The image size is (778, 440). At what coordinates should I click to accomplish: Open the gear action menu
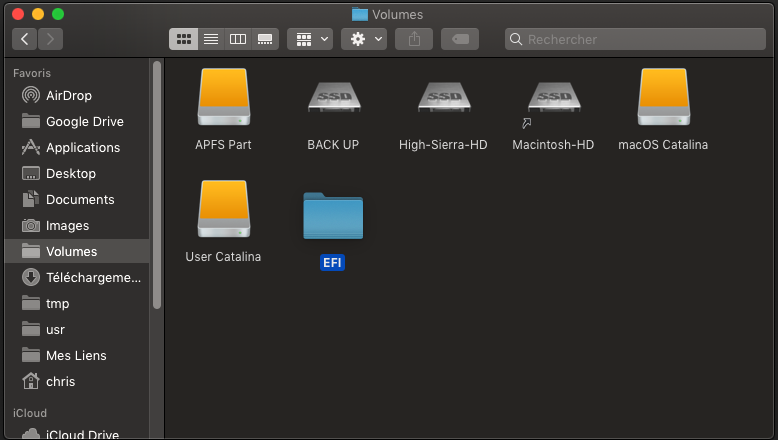click(x=364, y=39)
